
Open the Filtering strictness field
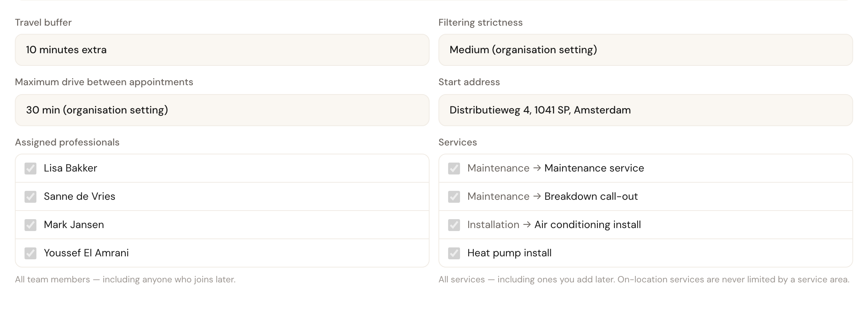646,50
